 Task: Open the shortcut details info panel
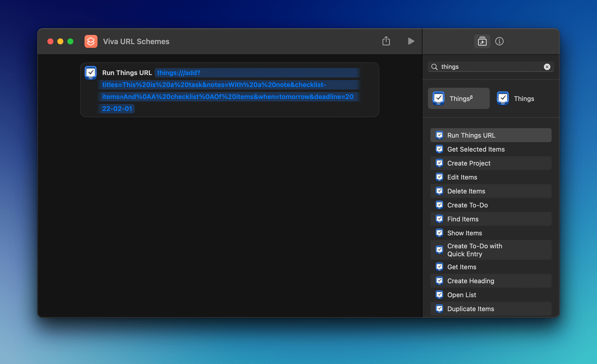[499, 41]
